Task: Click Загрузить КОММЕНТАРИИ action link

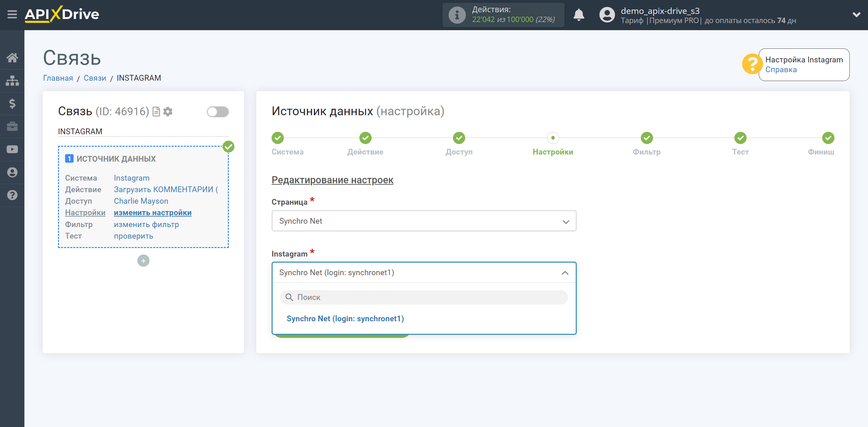Action: click(x=166, y=189)
